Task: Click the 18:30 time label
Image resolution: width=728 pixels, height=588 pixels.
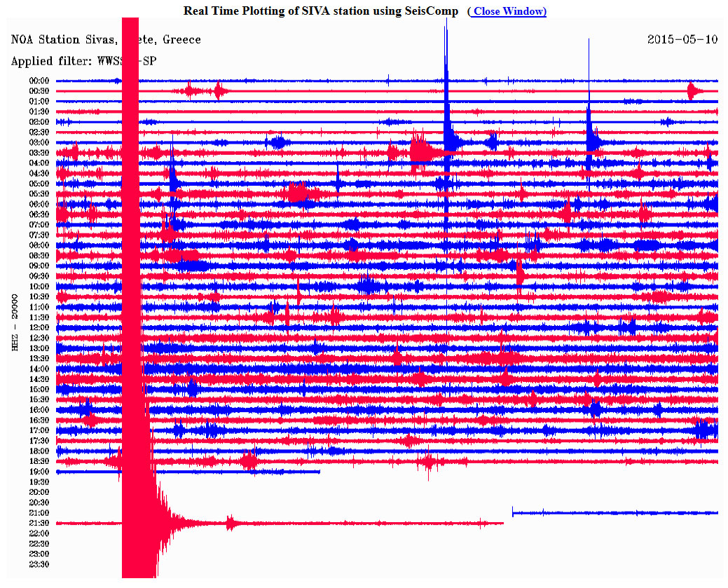Action: tap(39, 461)
